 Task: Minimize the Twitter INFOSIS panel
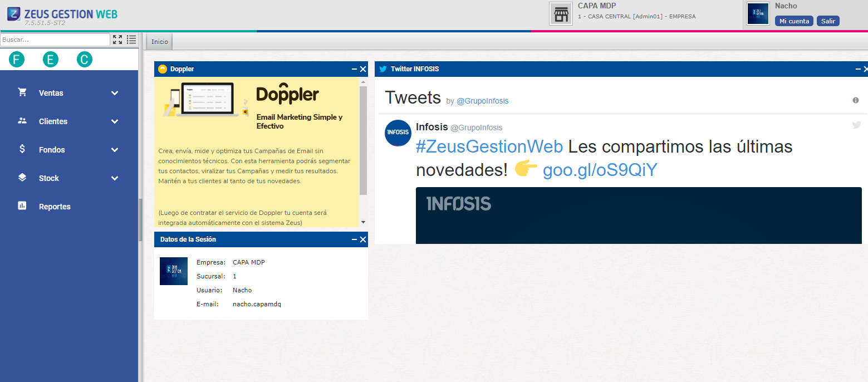click(858, 69)
